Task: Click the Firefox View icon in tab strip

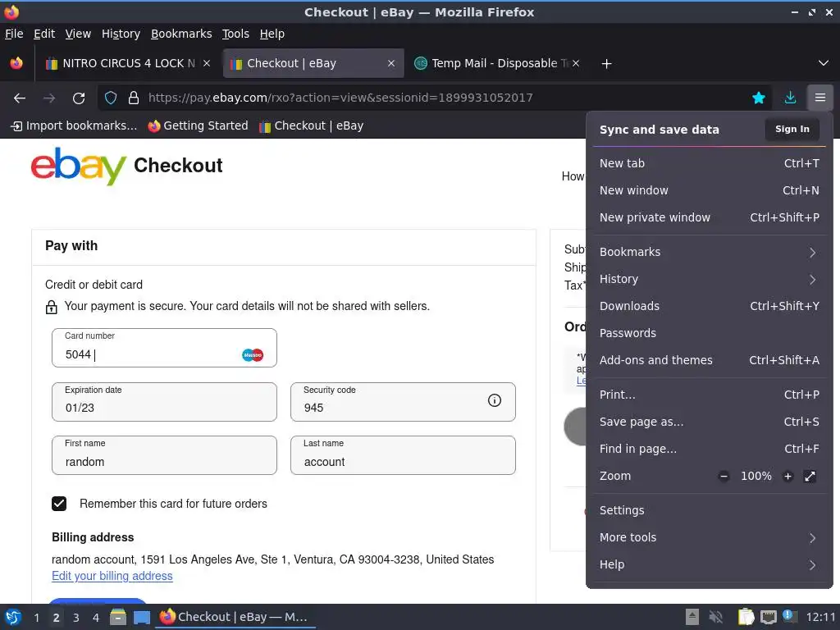Action: pyautogui.click(x=16, y=63)
